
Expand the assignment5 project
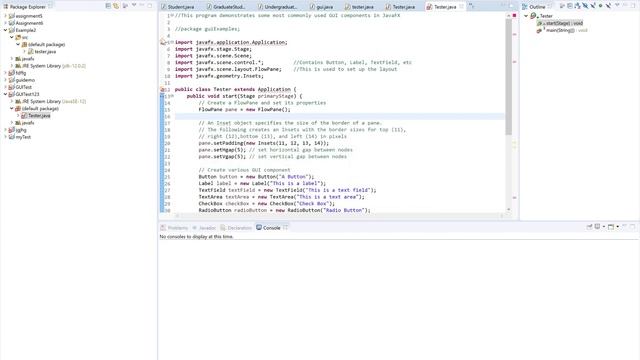pos(5,16)
